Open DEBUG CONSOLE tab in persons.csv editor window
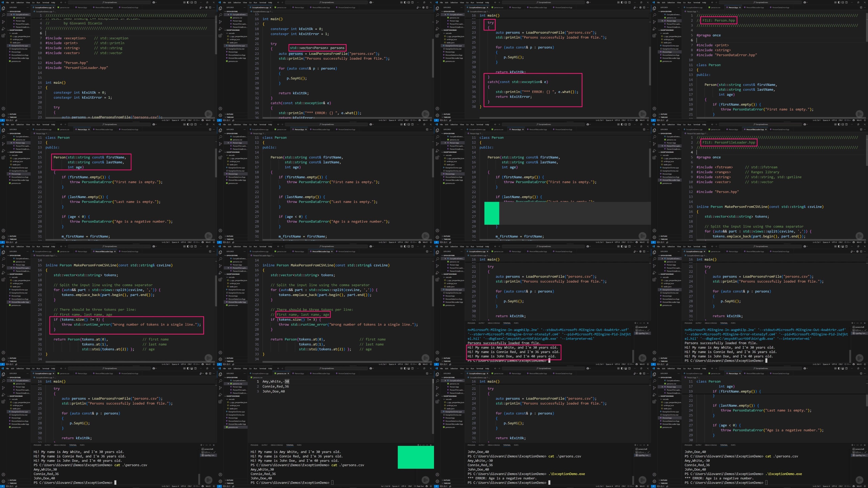Screen dimensions: 868x488 point(277,445)
